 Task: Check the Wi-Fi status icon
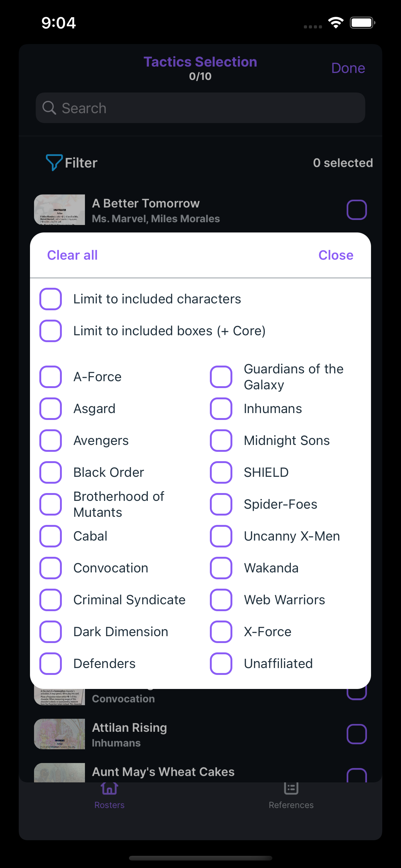pyautogui.click(x=336, y=22)
